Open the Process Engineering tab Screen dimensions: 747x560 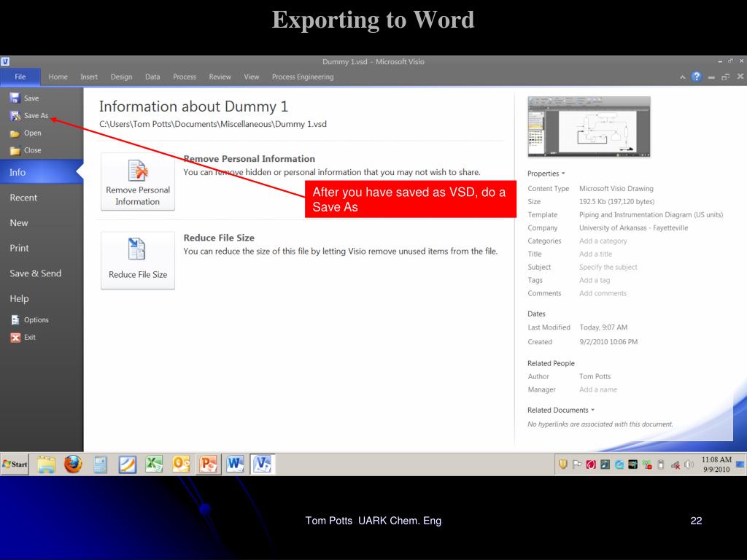click(x=303, y=77)
